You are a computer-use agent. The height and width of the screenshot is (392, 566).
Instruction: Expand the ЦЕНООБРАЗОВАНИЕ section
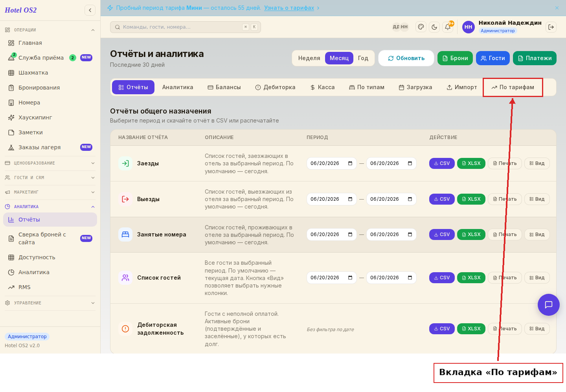click(50, 163)
